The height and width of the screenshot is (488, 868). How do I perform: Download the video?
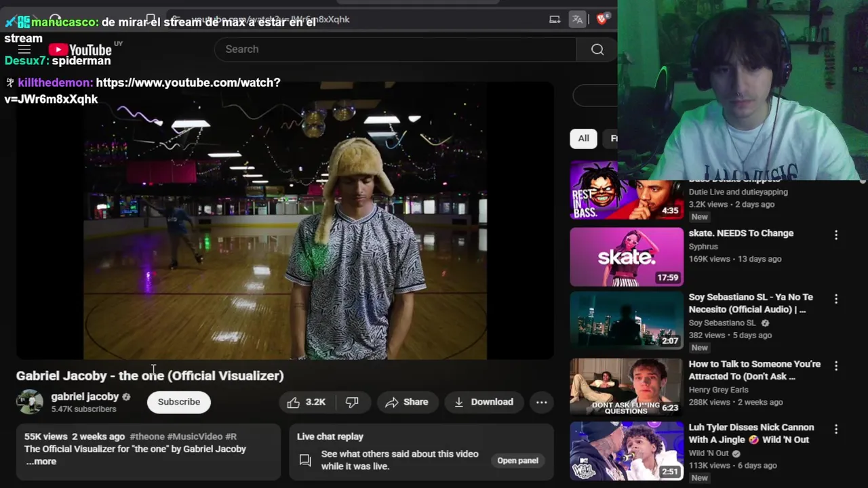(x=484, y=402)
